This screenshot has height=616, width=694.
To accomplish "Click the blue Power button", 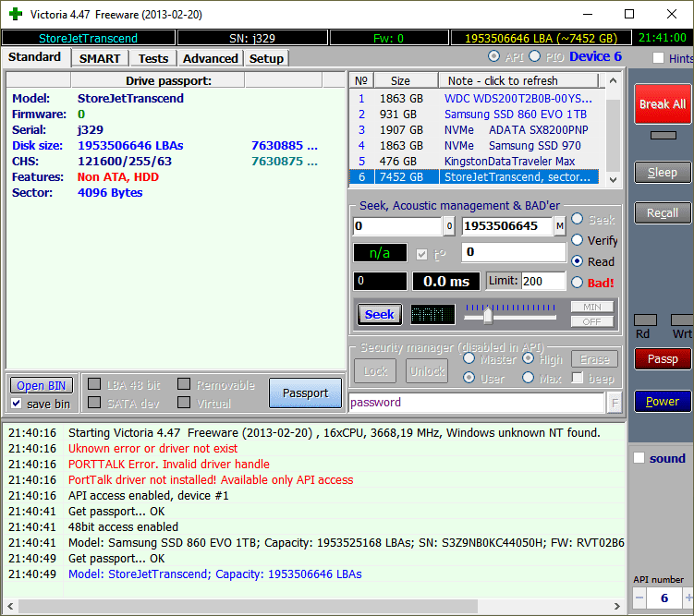I will coord(663,401).
